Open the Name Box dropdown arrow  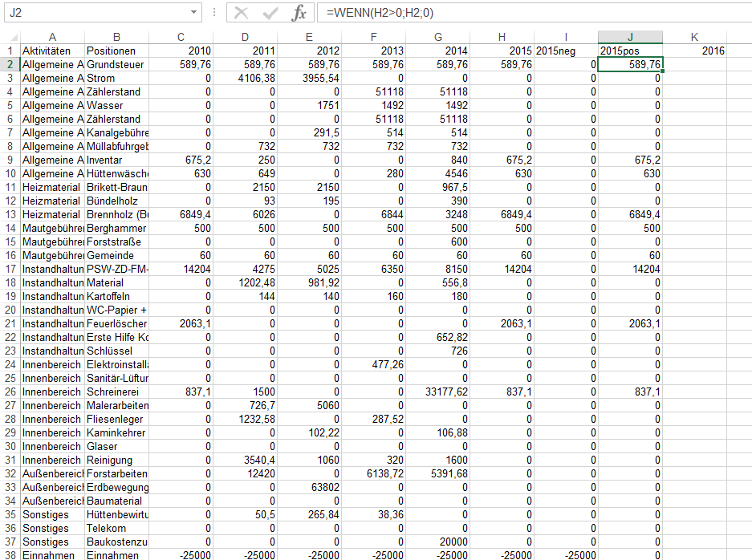click(194, 13)
